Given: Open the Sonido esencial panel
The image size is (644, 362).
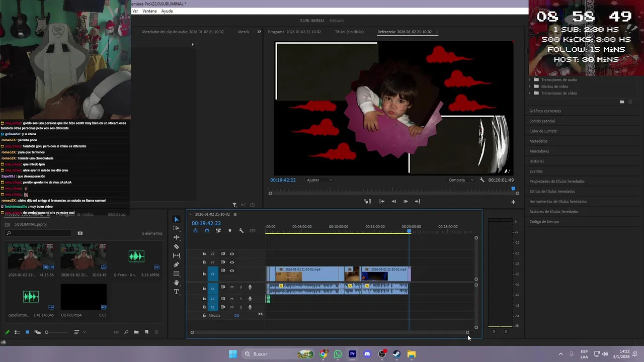Looking at the screenshot, I should coord(542,121).
